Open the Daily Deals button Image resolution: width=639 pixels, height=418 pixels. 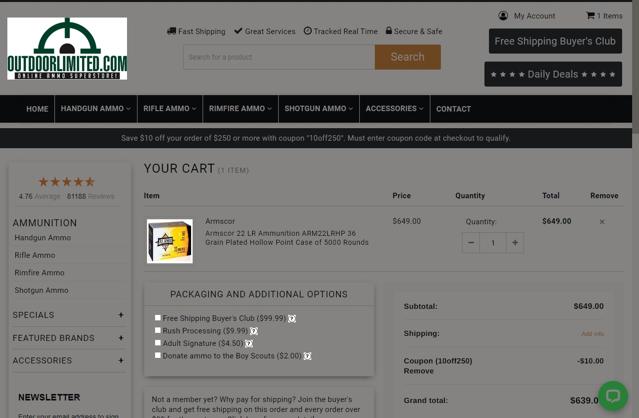pyautogui.click(x=553, y=74)
